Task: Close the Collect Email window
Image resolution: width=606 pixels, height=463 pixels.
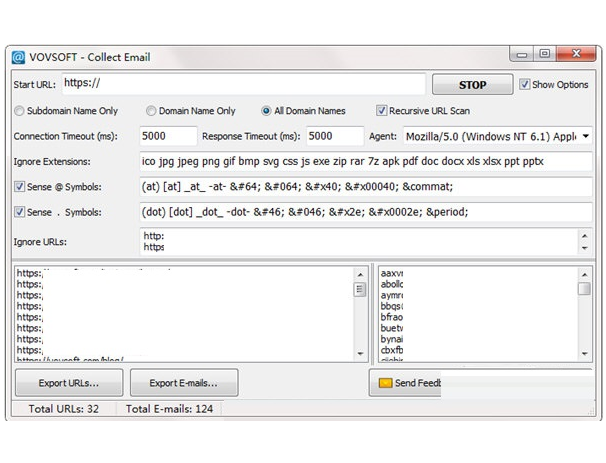Action: coord(576,54)
